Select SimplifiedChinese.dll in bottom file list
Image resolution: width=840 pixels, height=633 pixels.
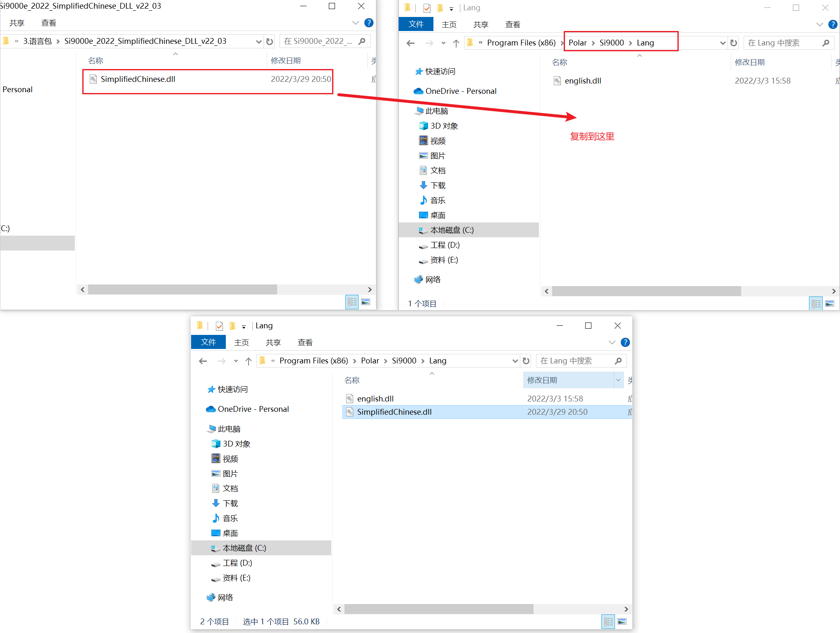coord(394,412)
